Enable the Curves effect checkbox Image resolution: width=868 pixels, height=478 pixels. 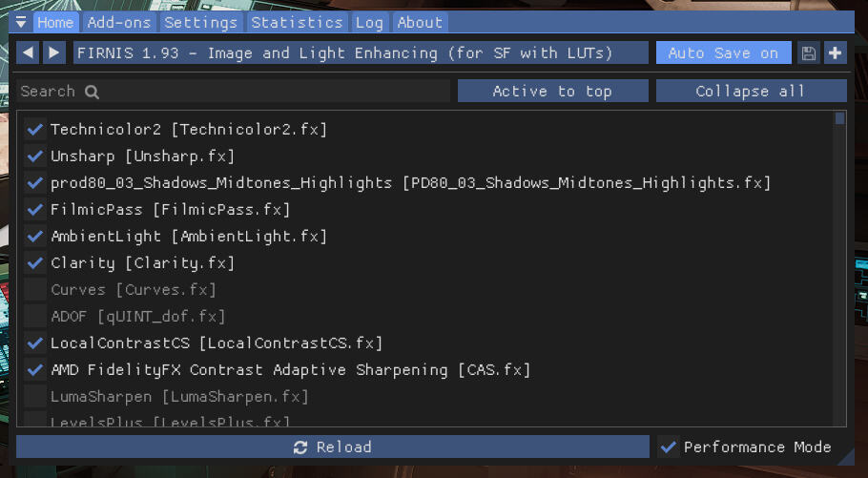pos(35,289)
